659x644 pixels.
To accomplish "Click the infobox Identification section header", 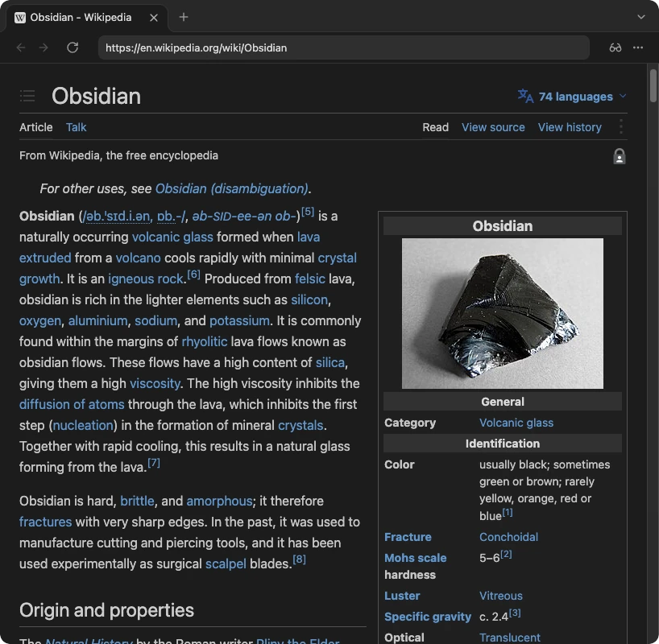I will [x=502, y=444].
